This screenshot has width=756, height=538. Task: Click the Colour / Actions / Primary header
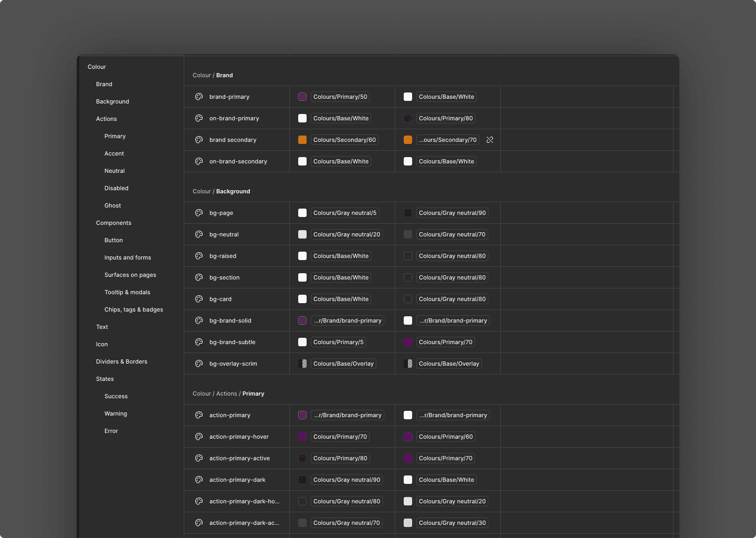tap(228, 394)
